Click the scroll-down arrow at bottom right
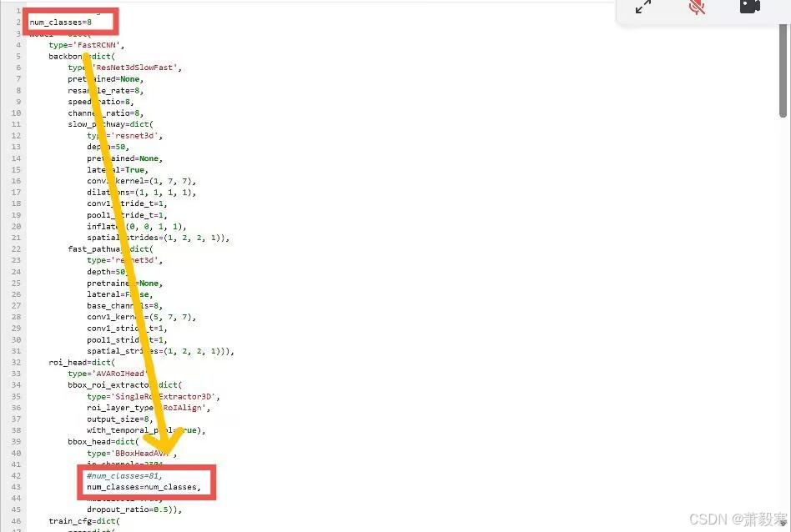The width and height of the screenshot is (791, 532). tap(783, 524)
